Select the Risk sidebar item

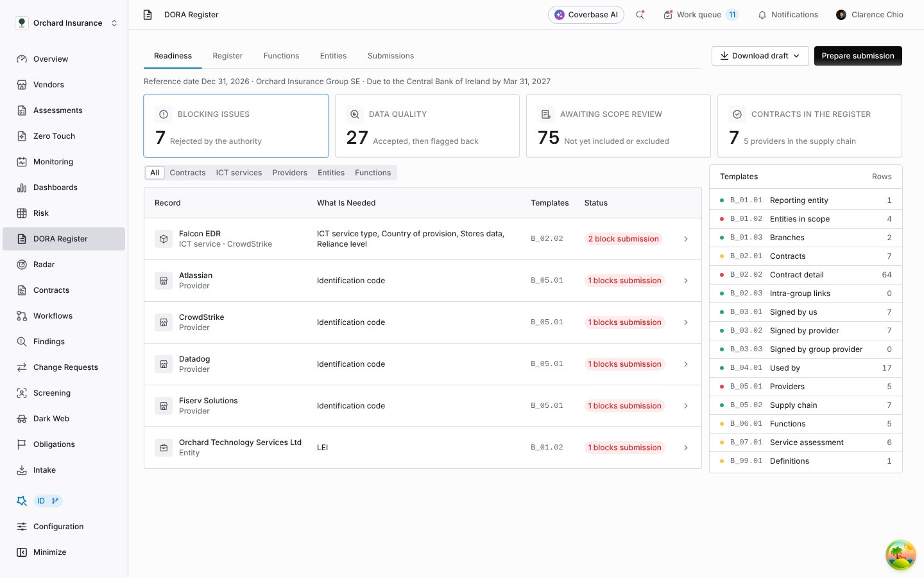coord(64,213)
